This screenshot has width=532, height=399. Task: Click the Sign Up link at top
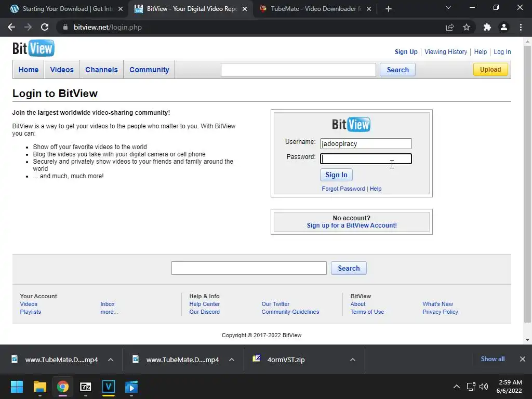(x=406, y=52)
